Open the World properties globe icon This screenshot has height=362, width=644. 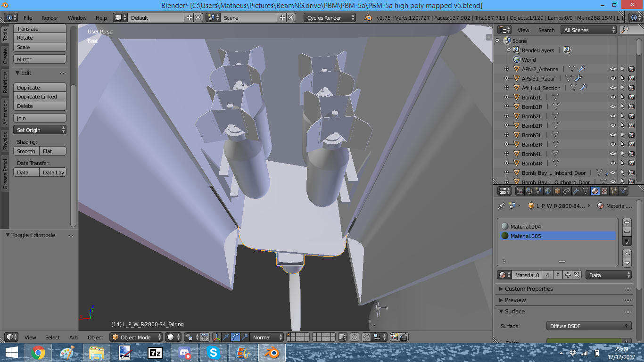point(548,191)
